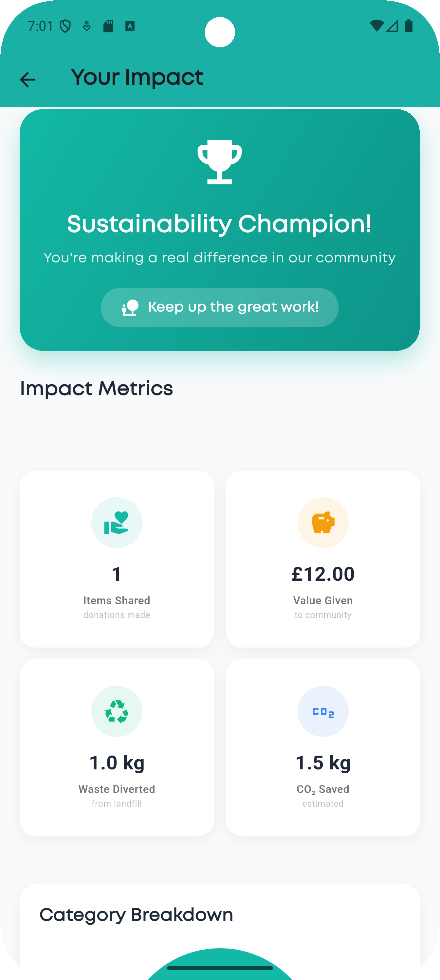The width and height of the screenshot is (440, 980).
Task: Select the £12.00 Value Given card
Action: tap(323, 559)
